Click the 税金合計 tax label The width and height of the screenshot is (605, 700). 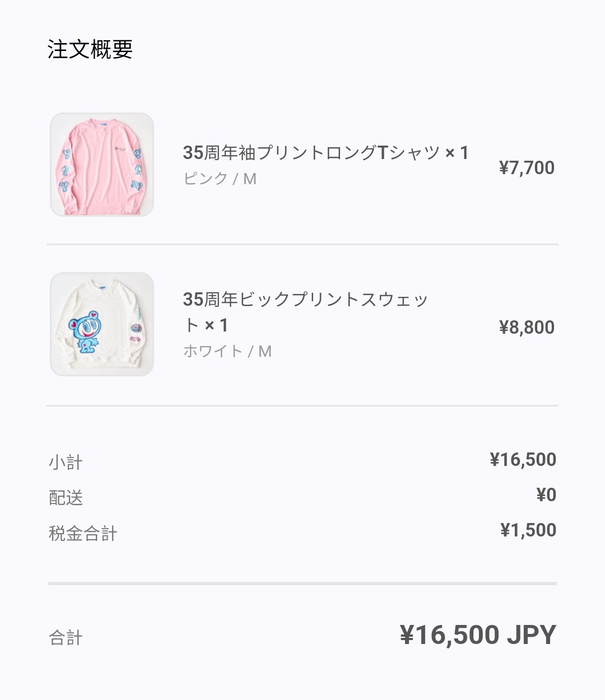point(83,533)
